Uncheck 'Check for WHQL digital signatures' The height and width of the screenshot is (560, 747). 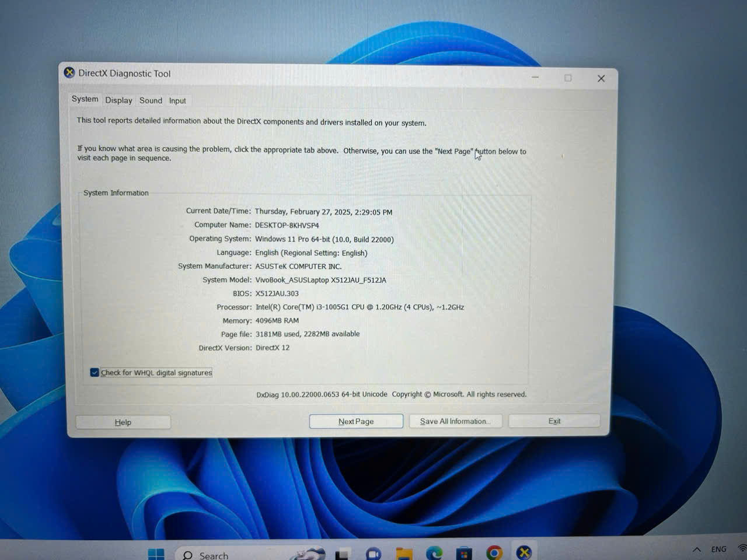(95, 372)
